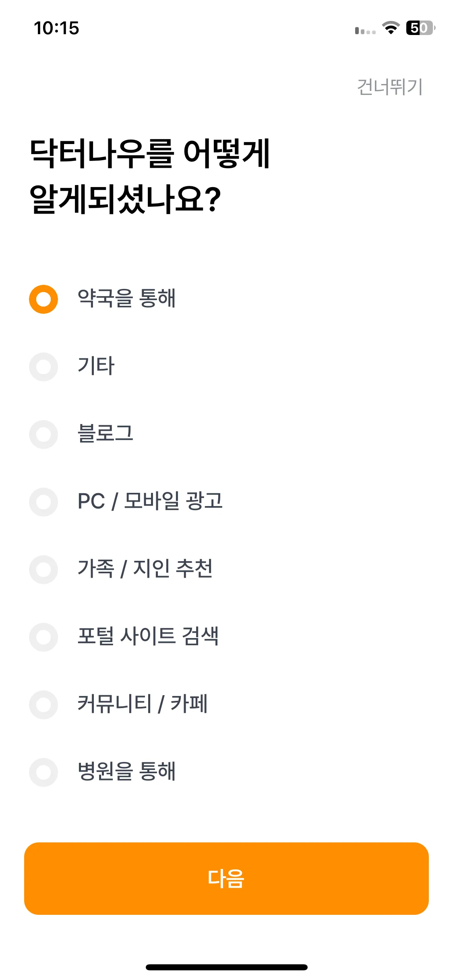The height and width of the screenshot is (980, 453).
Task: Select the 병원을 통해 radio button
Action: point(43,772)
